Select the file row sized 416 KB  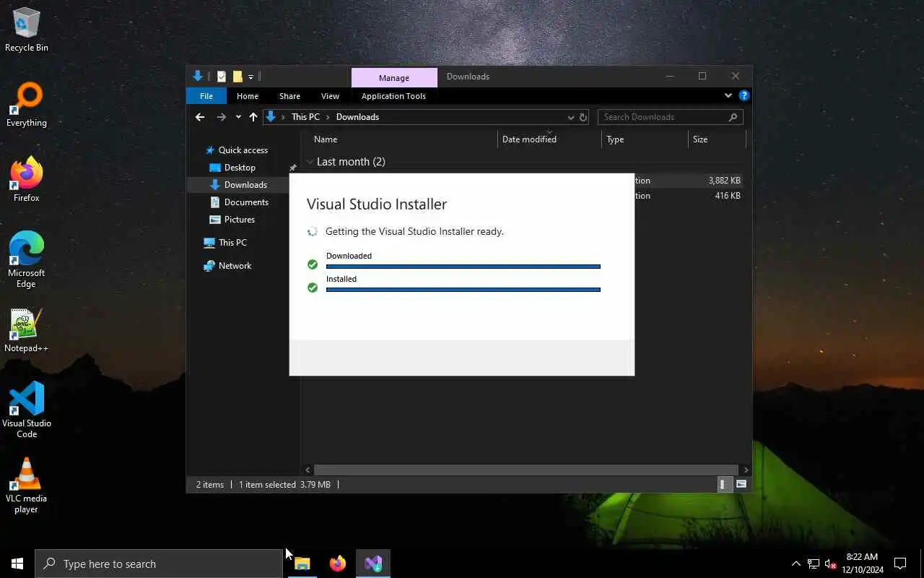[689, 196]
